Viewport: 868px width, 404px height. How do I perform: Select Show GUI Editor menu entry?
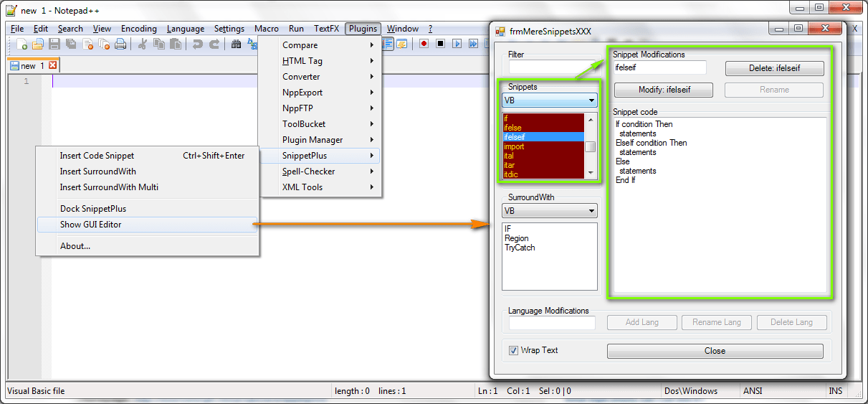[x=147, y=225]
